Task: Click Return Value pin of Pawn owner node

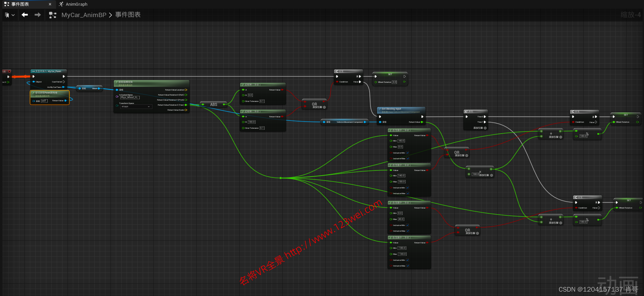Action: click(x=65, y=101)
